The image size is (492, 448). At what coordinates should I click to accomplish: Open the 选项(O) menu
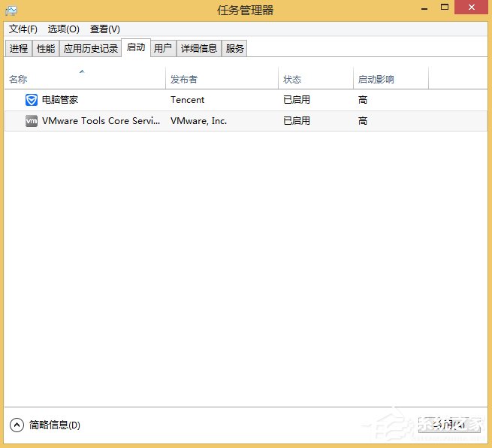[63, 29]
